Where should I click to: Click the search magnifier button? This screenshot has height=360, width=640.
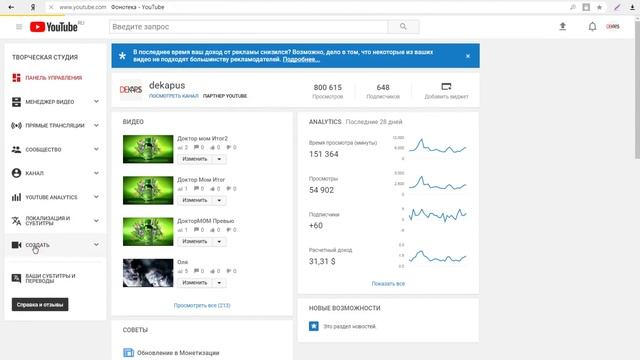403,27
